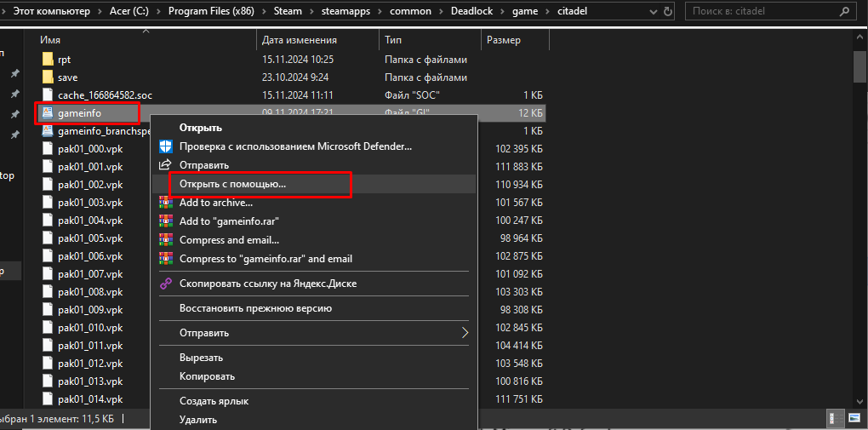Click the gameinfo file icon

pyautogui.click(x=48, y=113)
